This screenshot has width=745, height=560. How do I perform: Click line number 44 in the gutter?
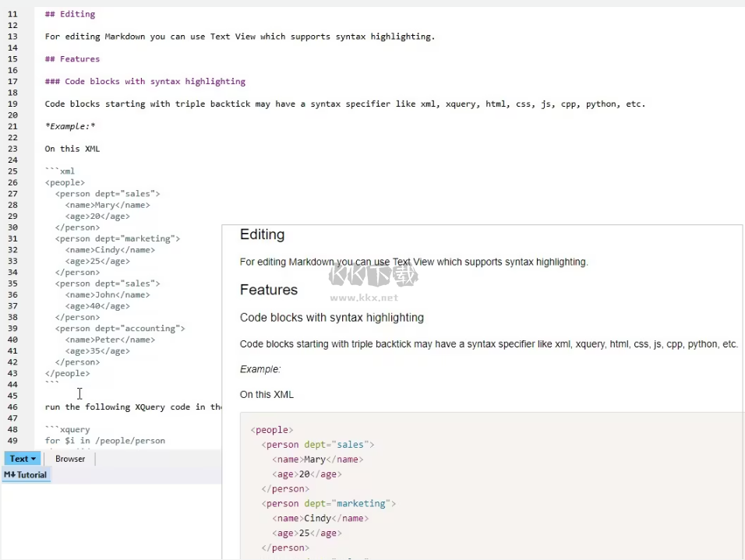pyautogui.click(x=12, y=385)
